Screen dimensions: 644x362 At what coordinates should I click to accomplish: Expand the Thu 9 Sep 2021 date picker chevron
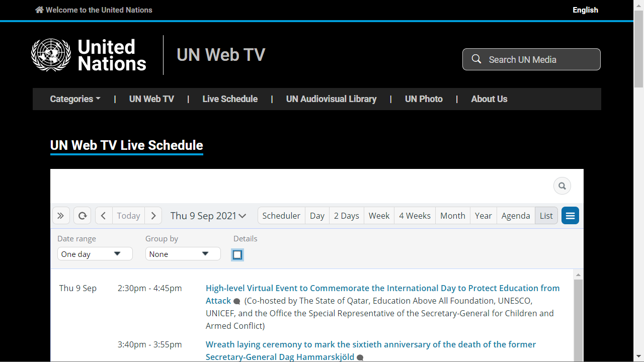coord(243,216)
